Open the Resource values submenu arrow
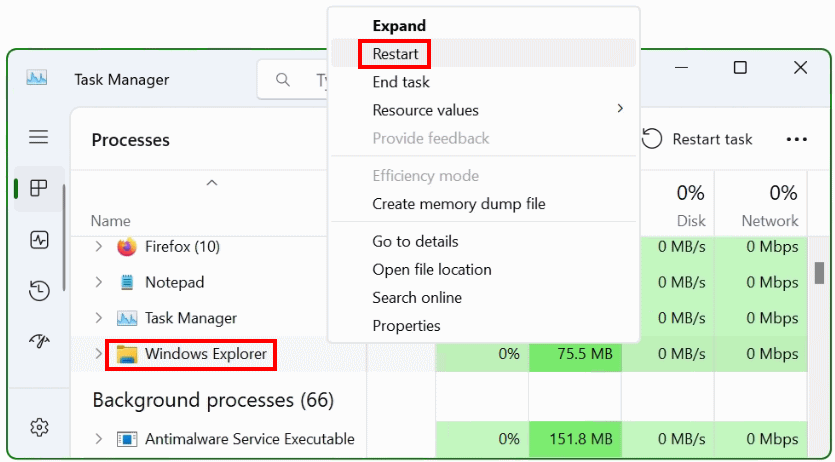 coord(620,109)
